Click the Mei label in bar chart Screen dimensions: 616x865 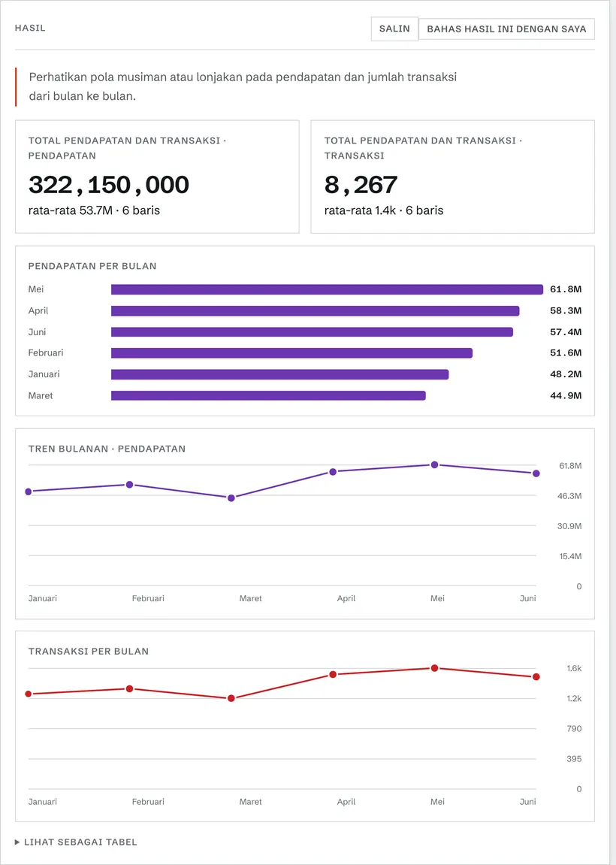(x=36, y=289)
